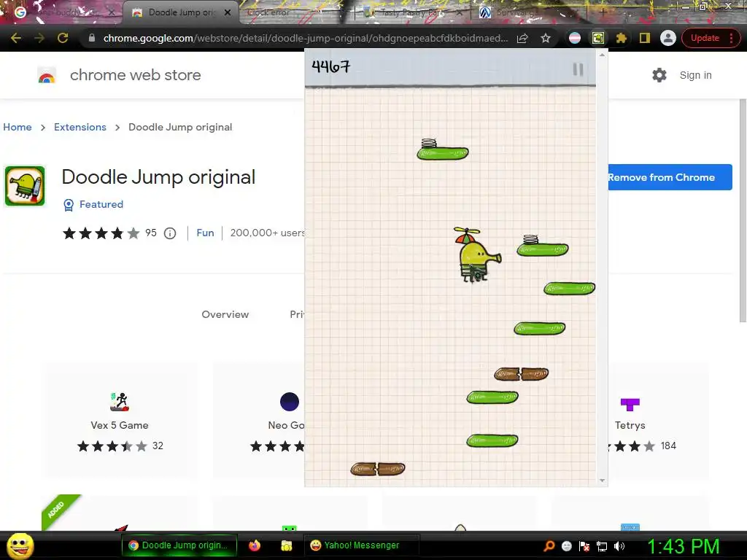
Task: Switch to the Clock error tab
Action: pyautogui.click(x=268, y=12)
